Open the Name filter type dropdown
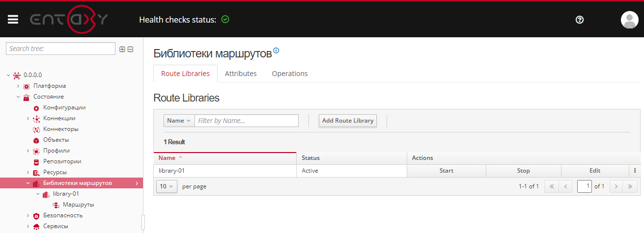Viewport: 644px width, 233px height. [179, 121]
